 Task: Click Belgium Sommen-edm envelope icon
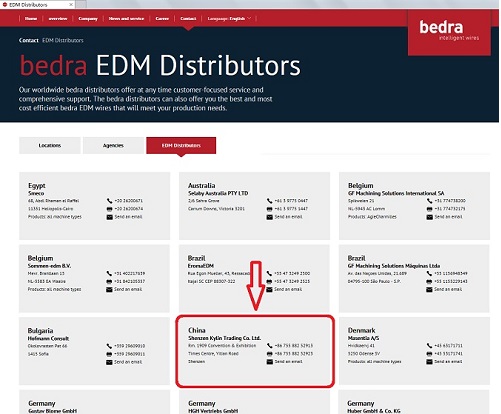(x=109, y=289)
